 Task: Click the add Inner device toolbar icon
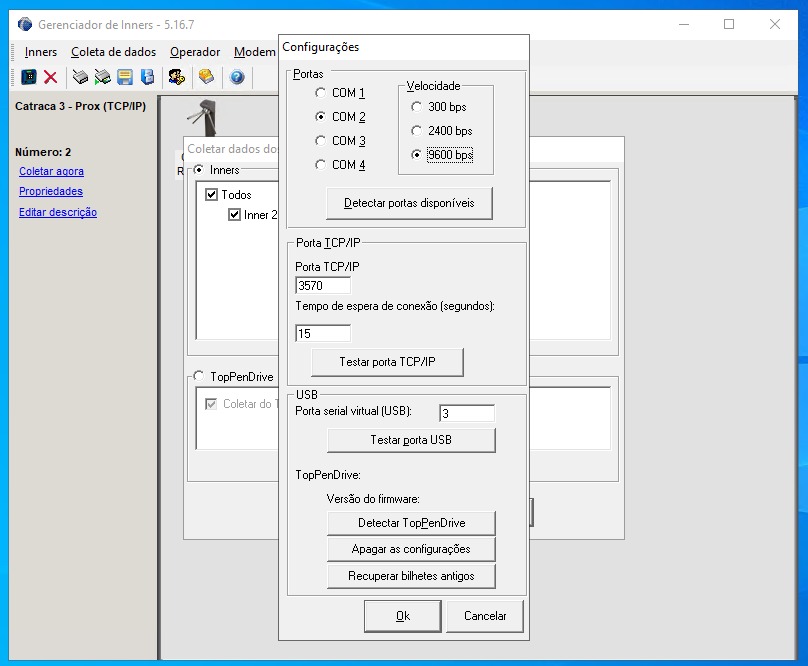(28, 77)
